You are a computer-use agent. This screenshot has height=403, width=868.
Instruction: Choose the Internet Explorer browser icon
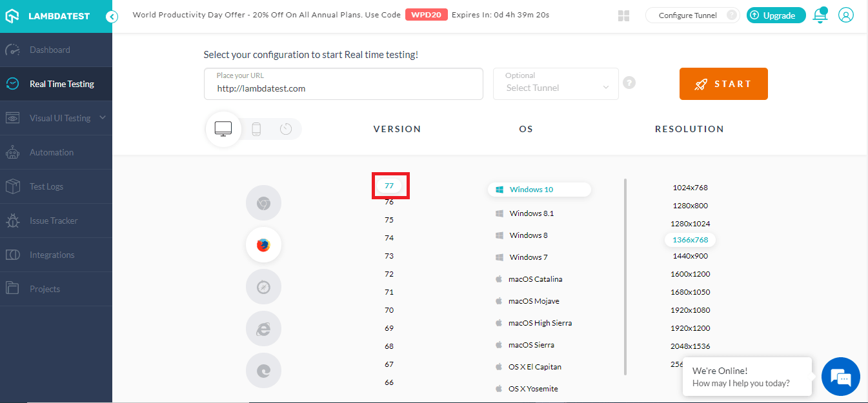[263, 328]
